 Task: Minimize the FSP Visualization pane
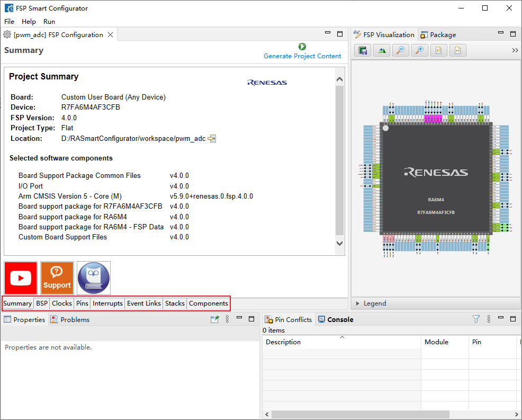(x=501, y=33)
